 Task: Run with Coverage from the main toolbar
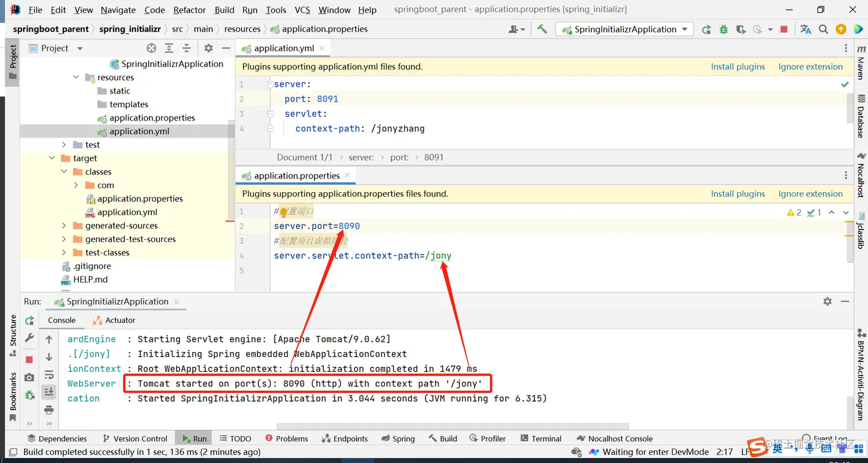click(741, 29)
